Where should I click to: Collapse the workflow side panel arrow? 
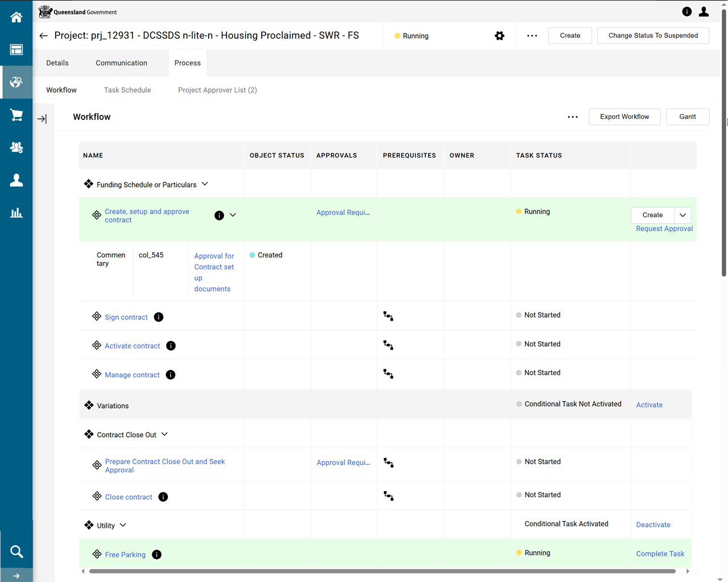(42, 119)
